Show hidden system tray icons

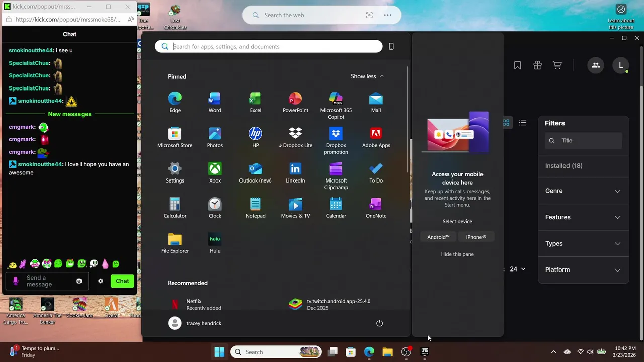click(553, 352)
